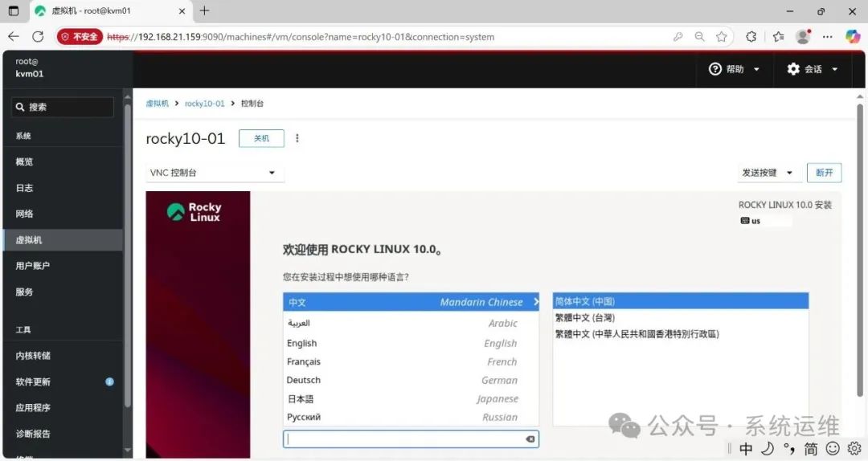Screen dimensions: 868x461
Task: Open 网络 networking page
Action: 63,214
